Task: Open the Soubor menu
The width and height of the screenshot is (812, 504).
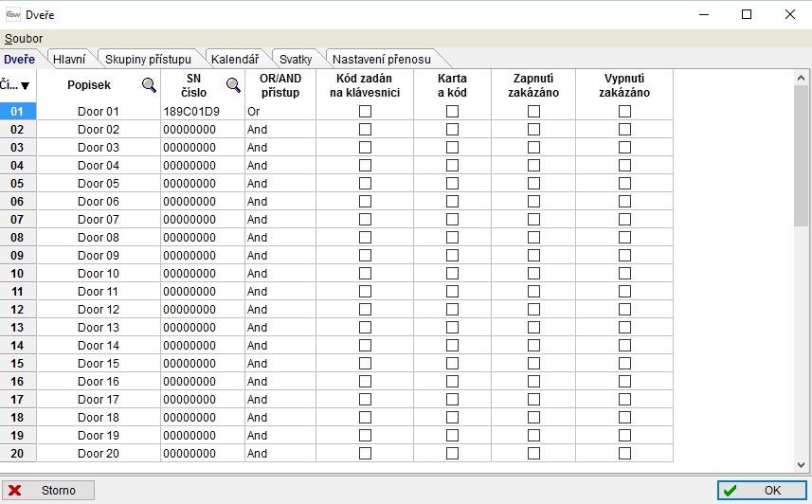Action: [x=23, y=39]
